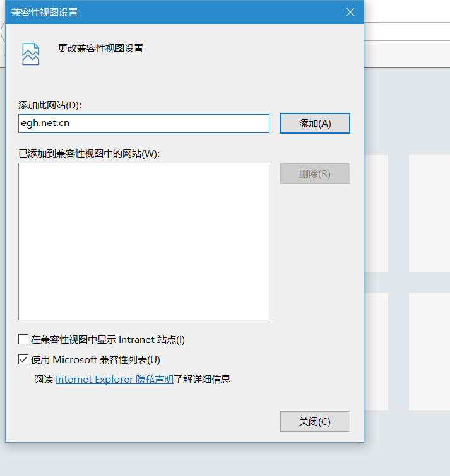Screen dimensions: 450x476
Task: Click the 兼容性视图设置 title bar text
Action: point(45,13)
